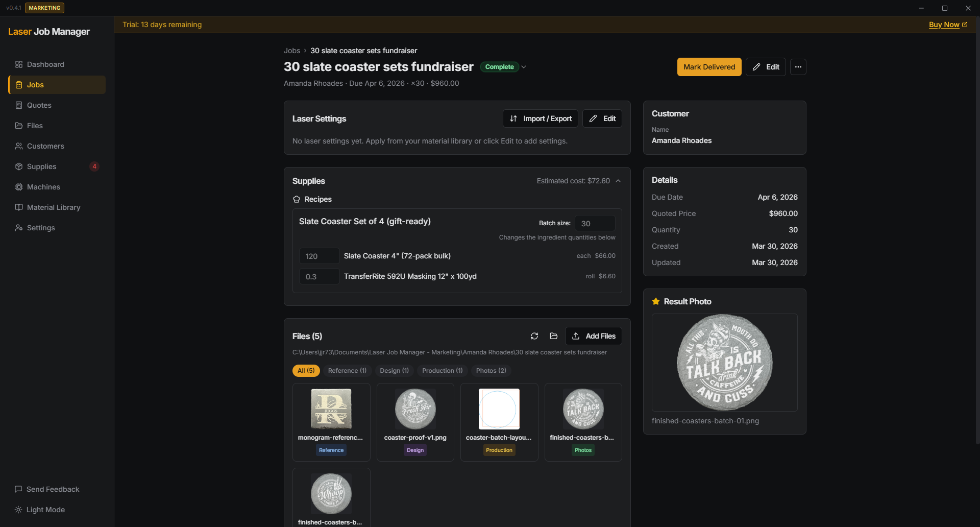
Task: Open the Complete status dropdown
Action: pos(523,67)
